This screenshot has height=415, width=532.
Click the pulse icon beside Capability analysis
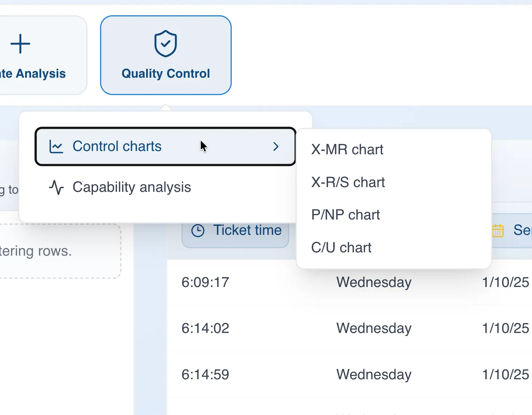pyautogui.click(x=56, y=187)
